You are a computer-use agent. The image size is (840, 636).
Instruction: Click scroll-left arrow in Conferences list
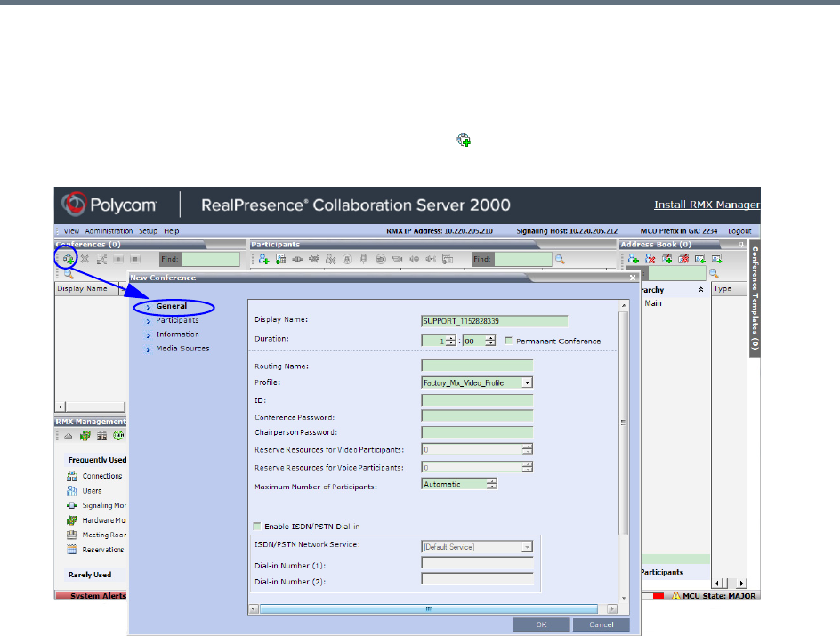[60, 407]
